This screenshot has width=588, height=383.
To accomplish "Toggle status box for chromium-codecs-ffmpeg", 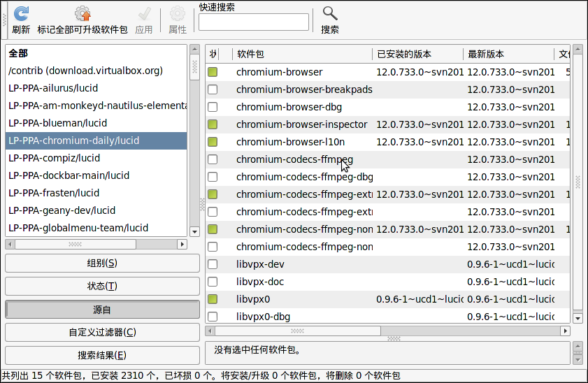I will point(213,159).
